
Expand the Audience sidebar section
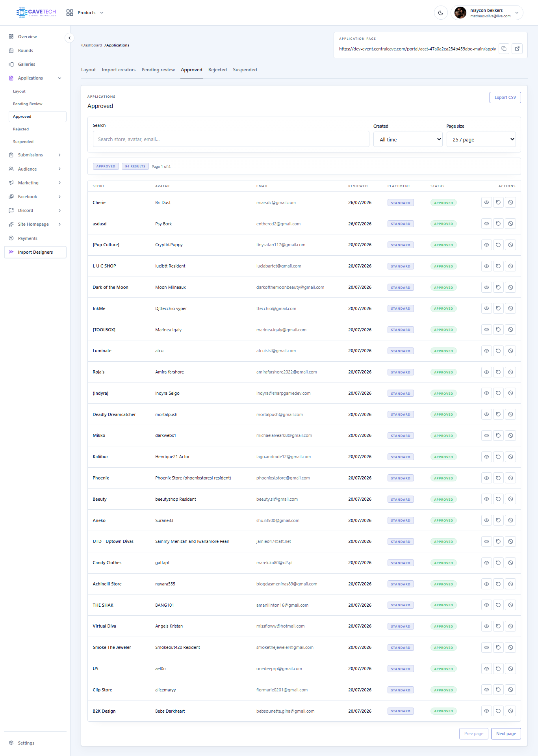[x=59, y=169]
